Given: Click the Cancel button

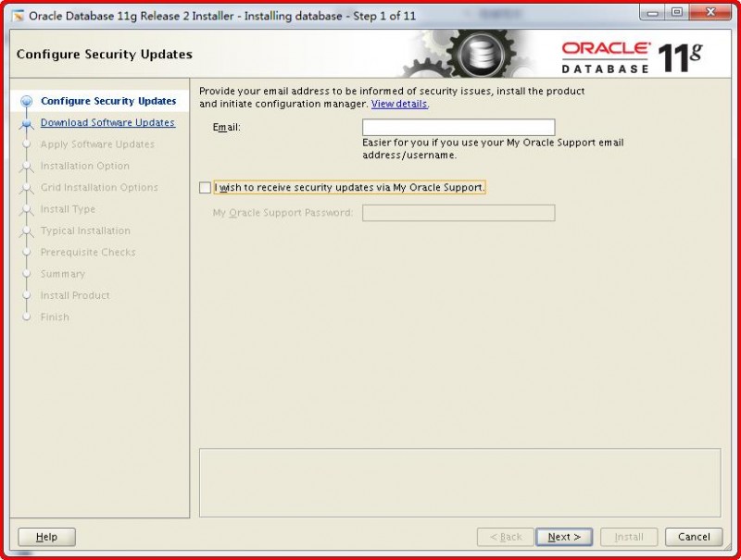Looking at the screenshot, I should coord(693,537).
